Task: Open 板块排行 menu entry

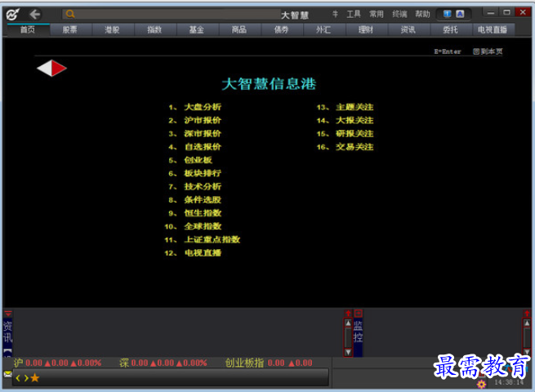Action: 203,173
